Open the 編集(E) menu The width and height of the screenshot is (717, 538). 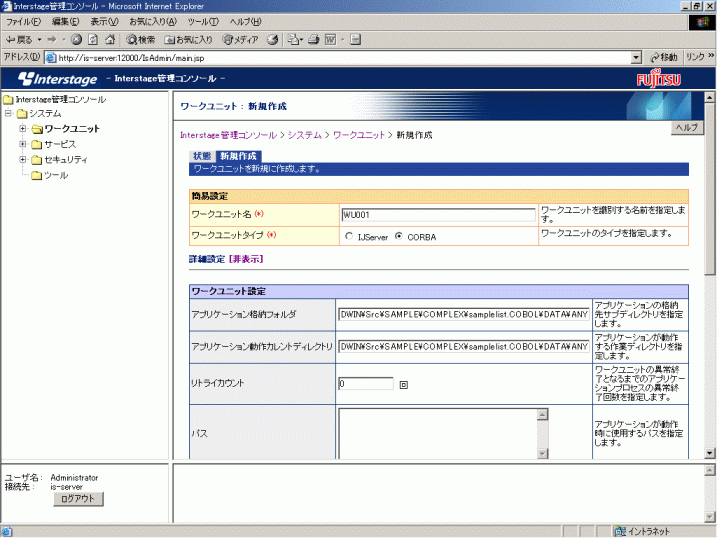[65, 21]
